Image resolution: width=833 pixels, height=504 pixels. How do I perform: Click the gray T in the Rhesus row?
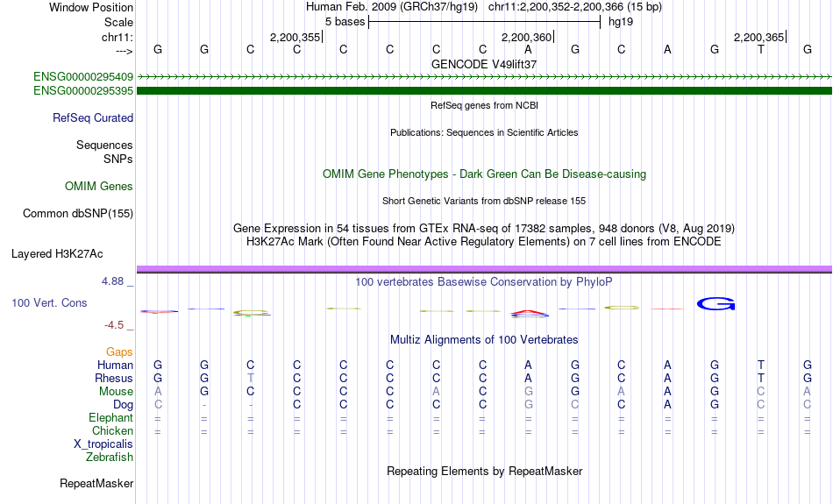251,378
